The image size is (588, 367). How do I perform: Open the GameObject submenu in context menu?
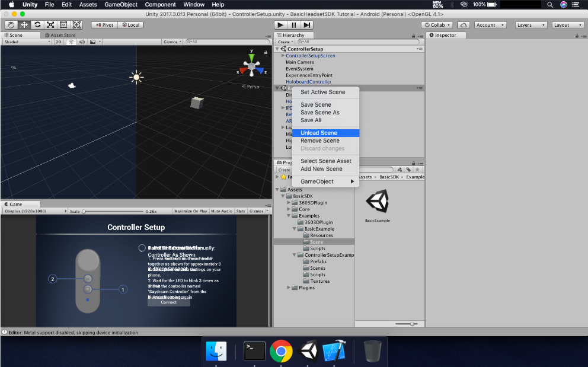coord(325,181)
